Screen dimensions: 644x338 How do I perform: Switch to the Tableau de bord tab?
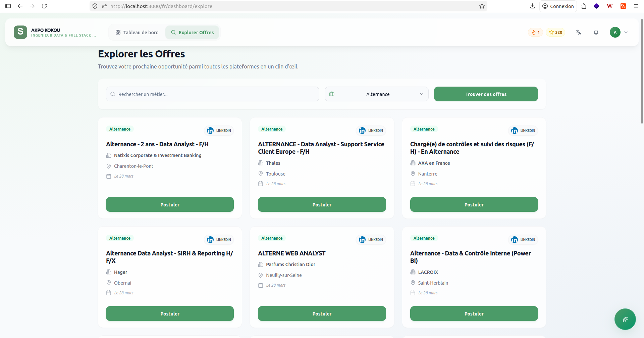[137, 32]
